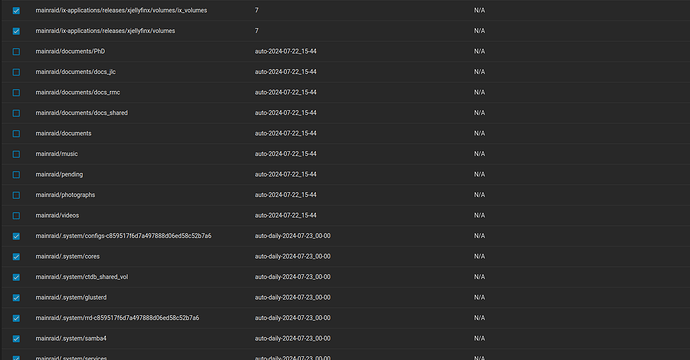
Task: Click the auto-daily-2024-07-23_00-00 snapshot for .system/cores
Action: 293,256
